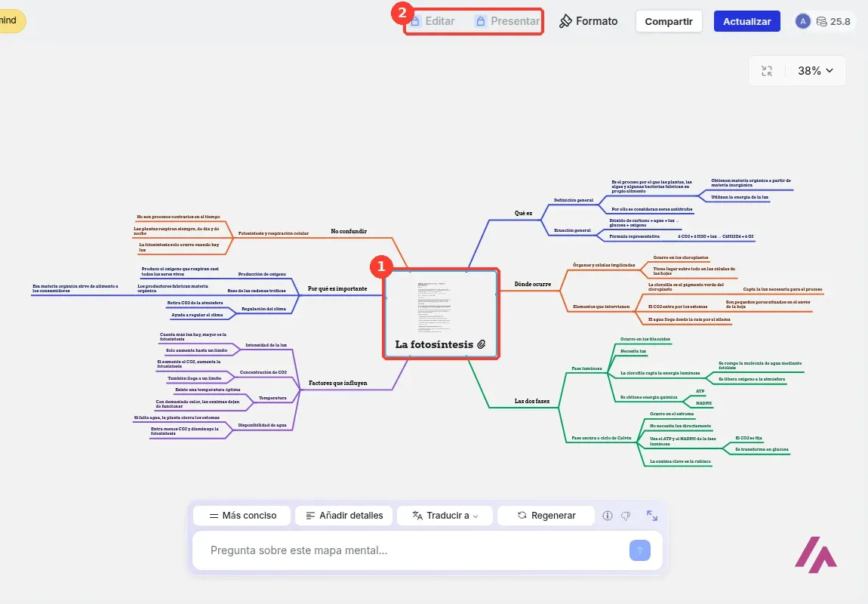Click the expand chat panel arrows icon
868x604 pixels.
tap(652, 516)
